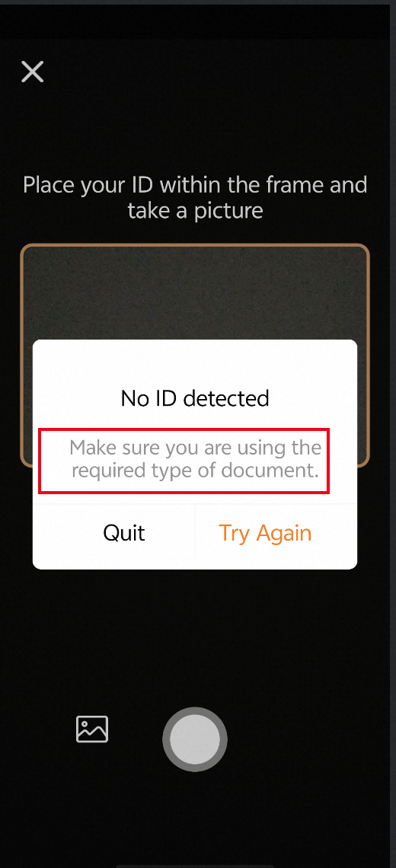
Task: Close the ID capture screen with the X icon
Action: tap(33, 72)
